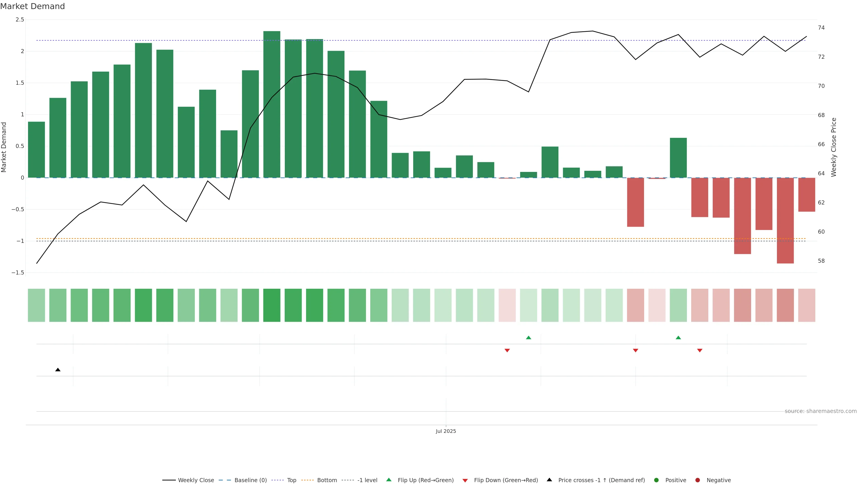Toggle the Positive legend green dot
The width and height of the screenshot is (868, 488).
[656, 480]
